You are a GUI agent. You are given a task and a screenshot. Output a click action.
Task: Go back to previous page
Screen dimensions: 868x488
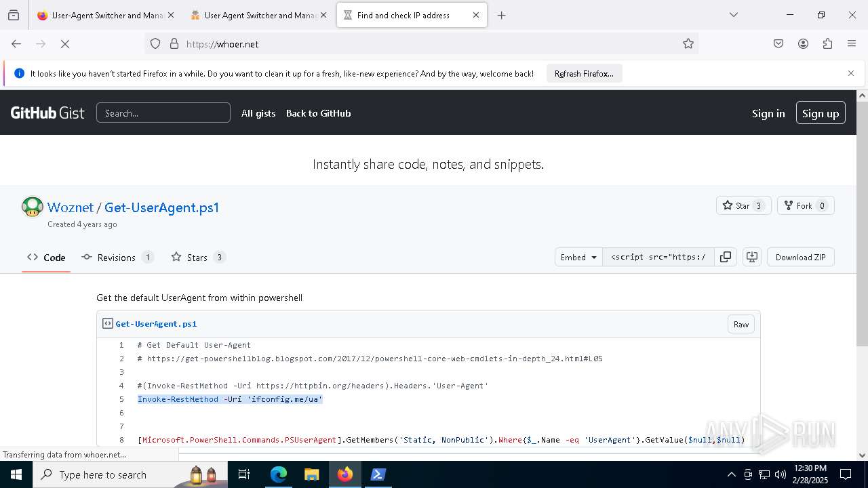pos(16,44)
